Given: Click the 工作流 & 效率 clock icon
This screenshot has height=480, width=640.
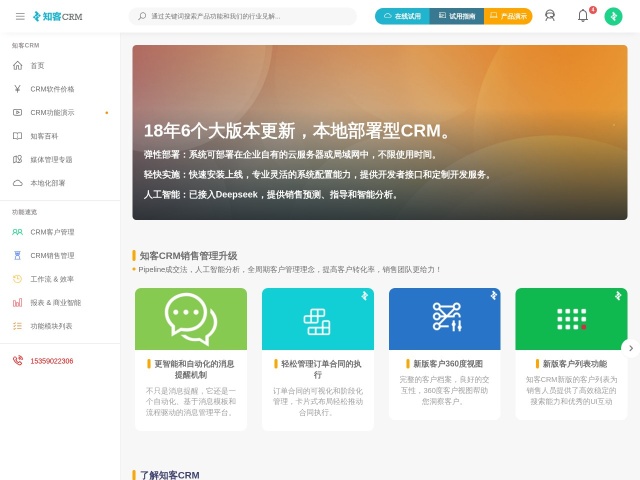Looking at the screenshot, I should click(x=18, y=279).
